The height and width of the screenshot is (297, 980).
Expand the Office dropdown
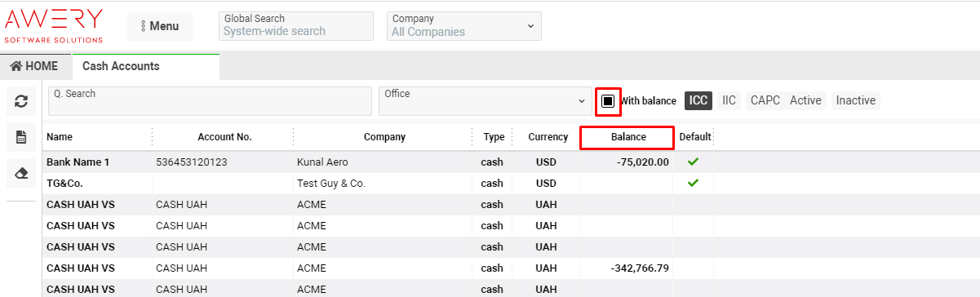486,101
